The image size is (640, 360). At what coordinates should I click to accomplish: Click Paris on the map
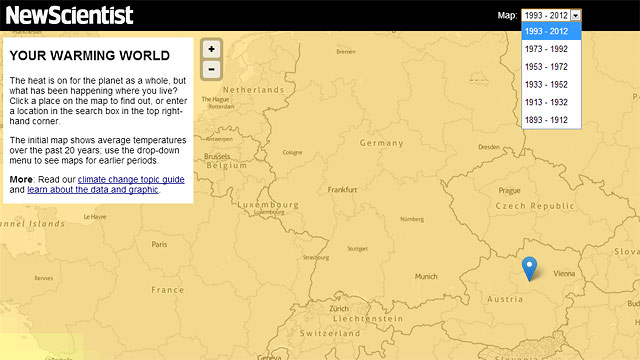(x=159, y=244)
